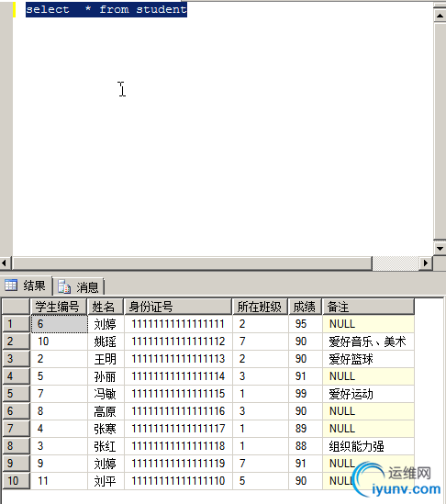The height and width of the screenshot is (504, 446).
Task: Select the 成绩 column header
Action: tap(305, 307)
